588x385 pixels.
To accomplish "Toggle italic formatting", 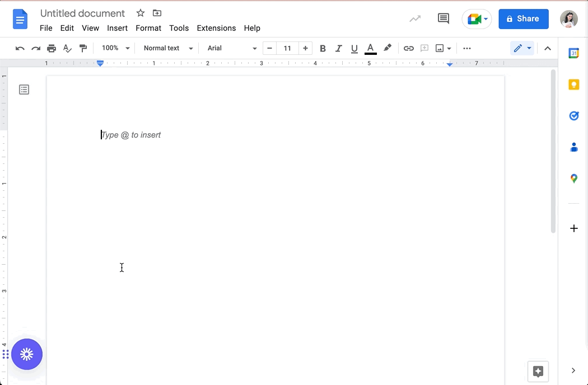I will (338, 48).
